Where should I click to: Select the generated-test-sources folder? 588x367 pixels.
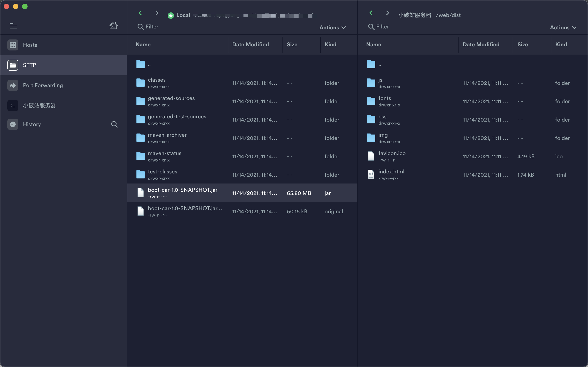coord(177,117)
